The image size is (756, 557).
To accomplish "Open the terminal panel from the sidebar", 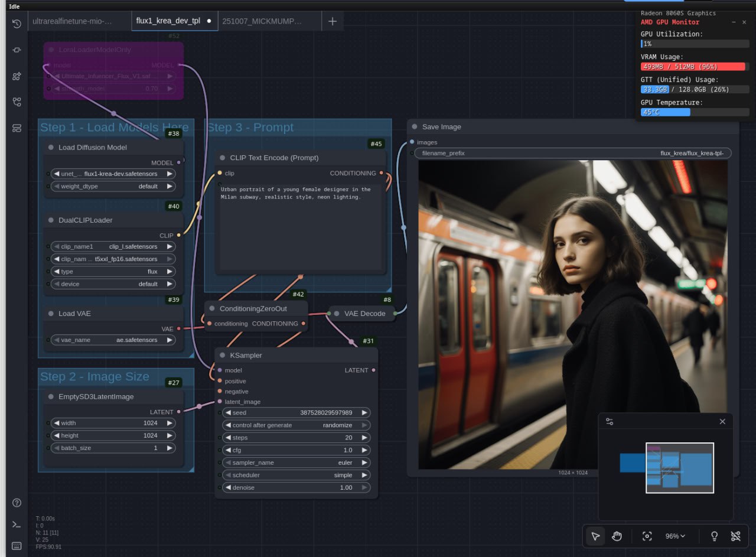I will pyautogui.click(x=17, y=524).
